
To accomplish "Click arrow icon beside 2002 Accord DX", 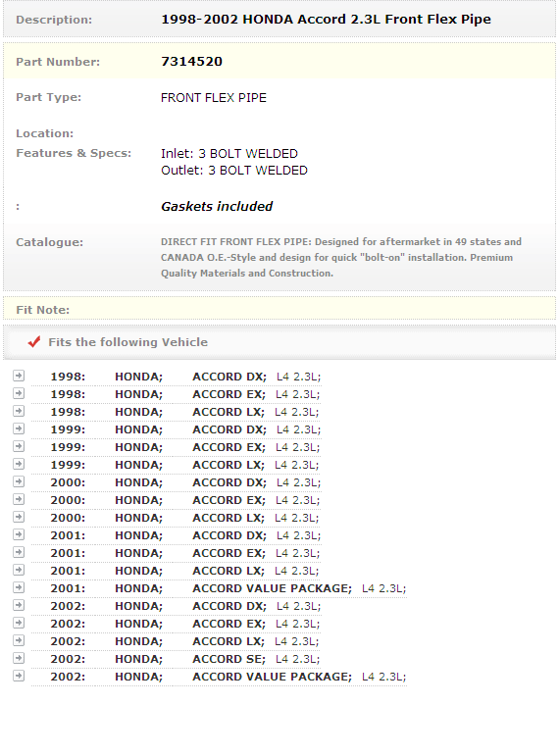I will (x=19, y=605).
